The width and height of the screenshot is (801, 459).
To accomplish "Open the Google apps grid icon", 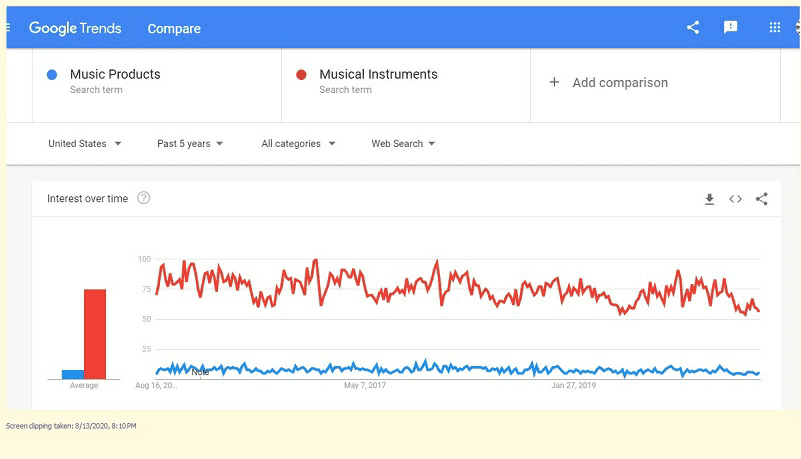I will click(x=774, y=28).
